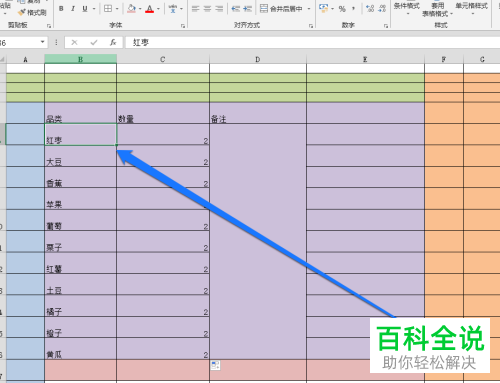The height and width of the screenshot is (383, 500).
Task: Click the 数量 header cell
Action: (x=163, y=113)
